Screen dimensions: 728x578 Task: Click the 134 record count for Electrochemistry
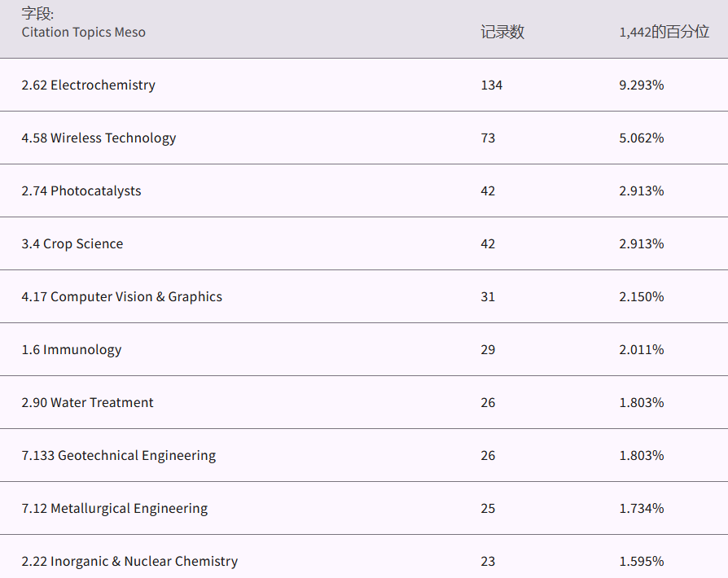point(491,85)
